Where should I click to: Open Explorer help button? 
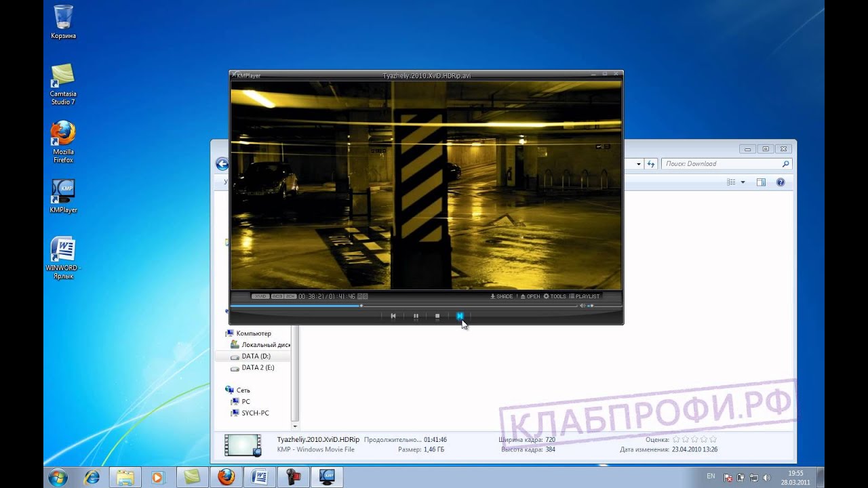781,182
